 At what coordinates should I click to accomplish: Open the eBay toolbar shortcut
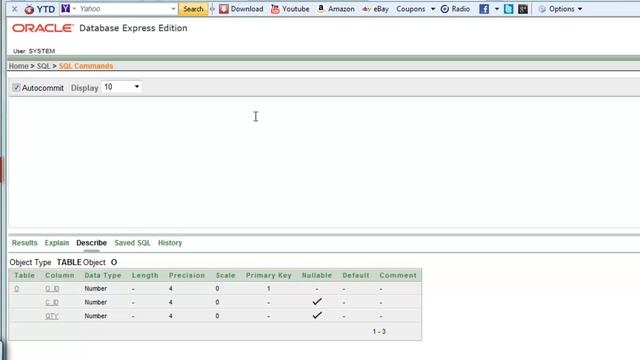(376, 9)
